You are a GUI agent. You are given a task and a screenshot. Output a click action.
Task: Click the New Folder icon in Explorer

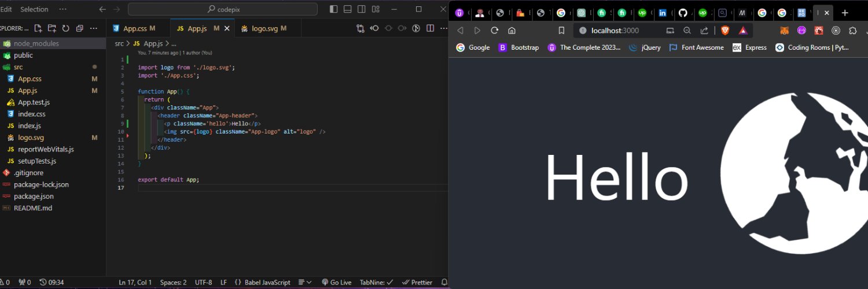(52, 28)
